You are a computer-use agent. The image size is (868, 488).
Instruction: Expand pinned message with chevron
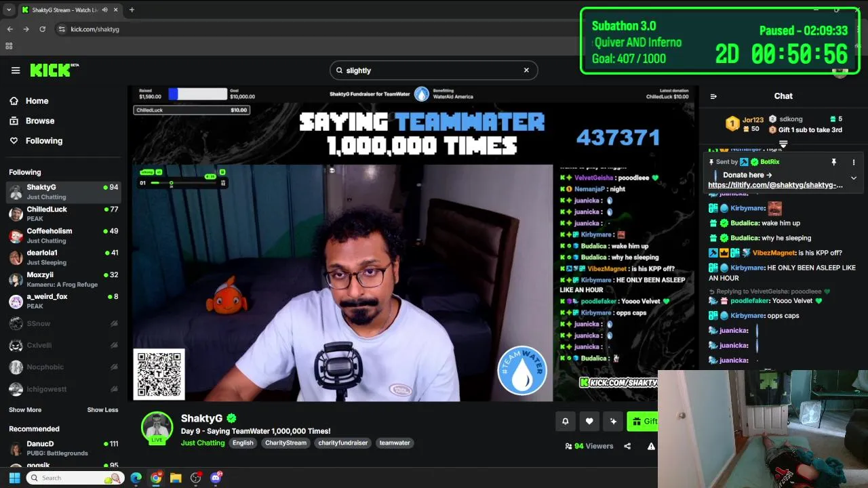854,178
